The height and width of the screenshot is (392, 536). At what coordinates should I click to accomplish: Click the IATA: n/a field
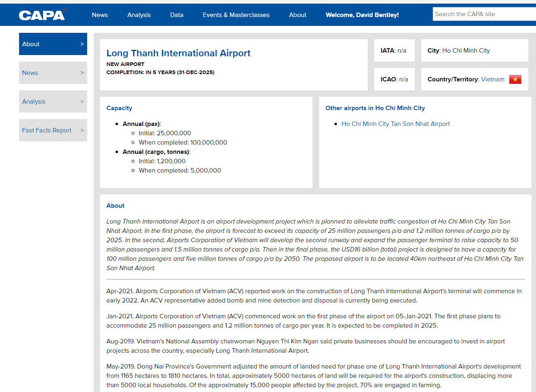click(x=394, y=51)
